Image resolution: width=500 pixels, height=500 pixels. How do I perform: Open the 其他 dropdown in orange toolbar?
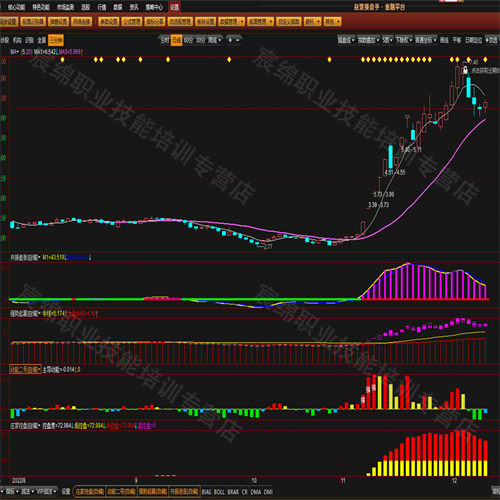tap(333, 22)
